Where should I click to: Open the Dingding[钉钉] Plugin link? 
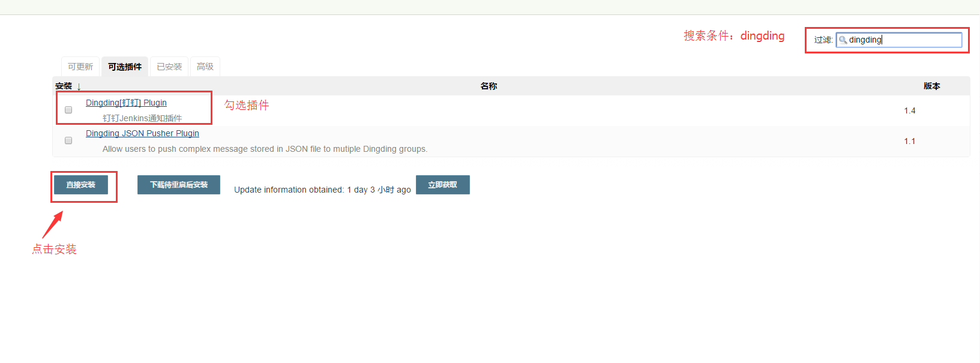pyautogui.click(x=126, y=103)
